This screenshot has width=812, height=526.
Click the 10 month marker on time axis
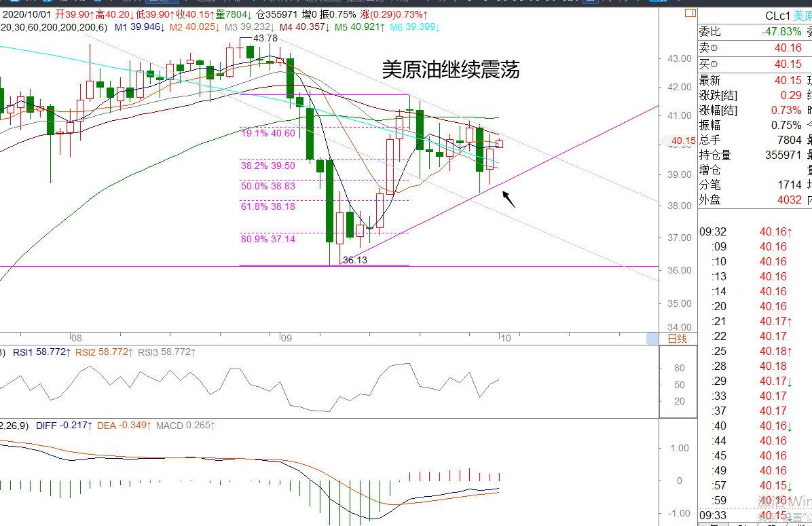coord(505,338)
